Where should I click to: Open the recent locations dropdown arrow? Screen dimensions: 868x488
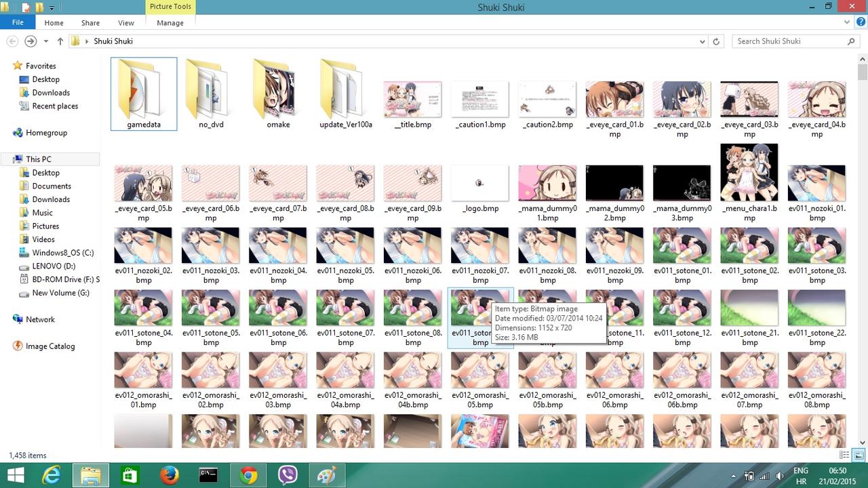click(46, 41)
